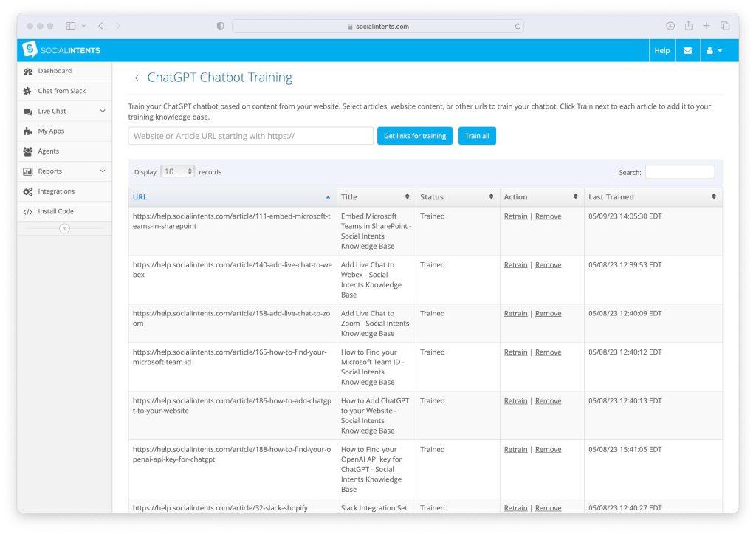Open Safari sidebar options dropdown arrow
This screenshot has width=756, height=534.
pyautogui.click(x=83, y=26)
